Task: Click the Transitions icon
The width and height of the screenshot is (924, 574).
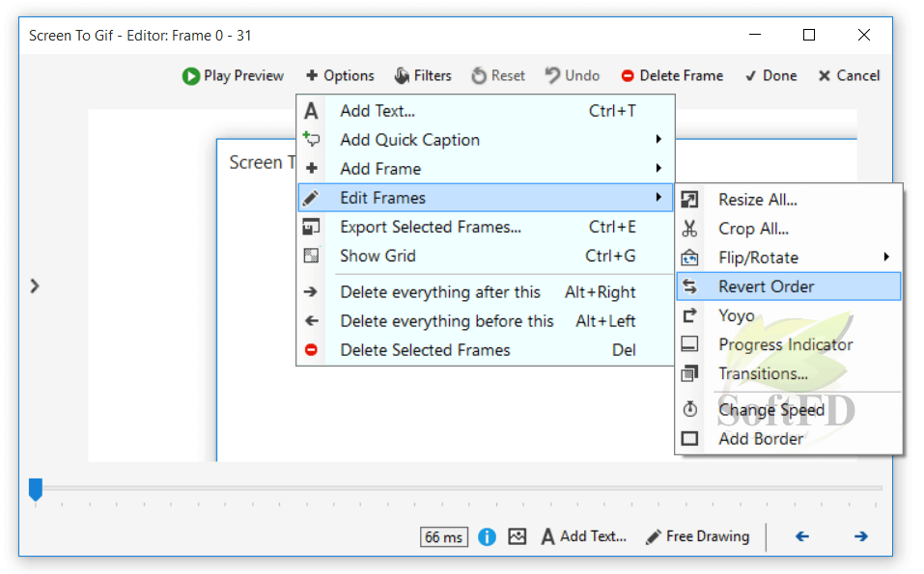Action: point(689,373)
